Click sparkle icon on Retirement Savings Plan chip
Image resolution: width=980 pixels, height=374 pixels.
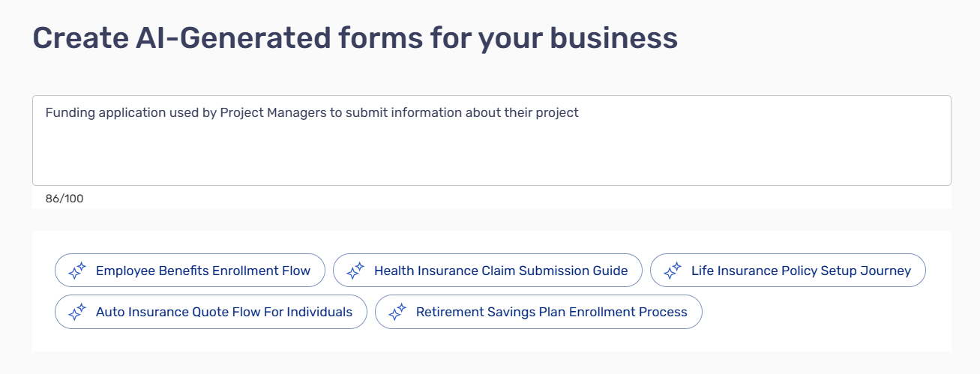click(x=397, y=312)
